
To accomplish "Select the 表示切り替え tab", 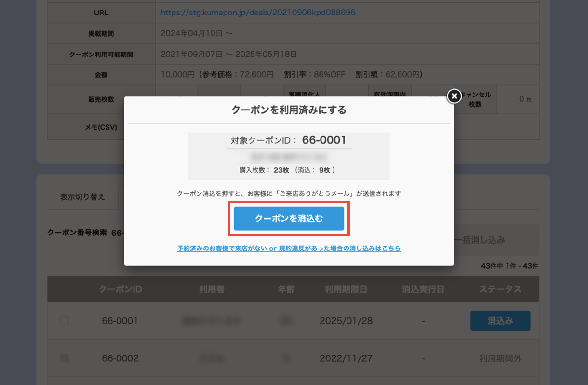I will pyautogui.click(x=82, y=197).
